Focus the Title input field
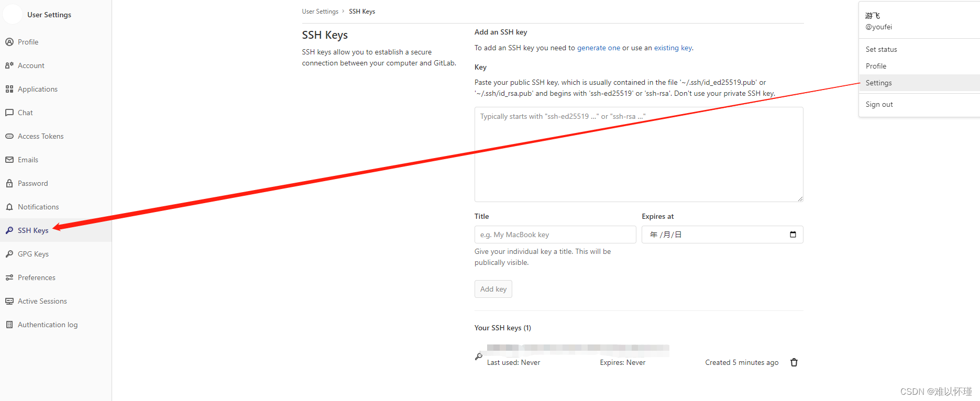 point(555,235)
